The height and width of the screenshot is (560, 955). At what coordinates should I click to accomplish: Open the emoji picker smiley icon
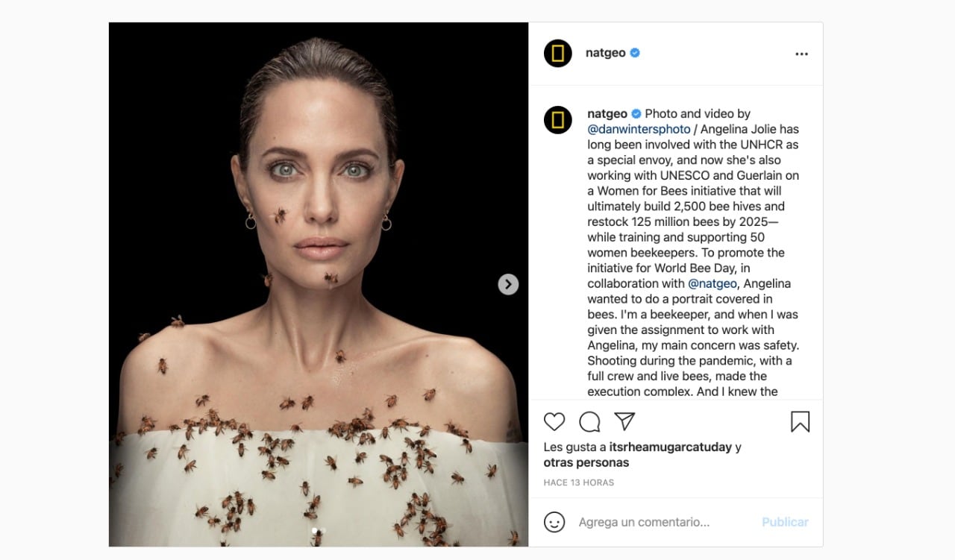[554, 522]
